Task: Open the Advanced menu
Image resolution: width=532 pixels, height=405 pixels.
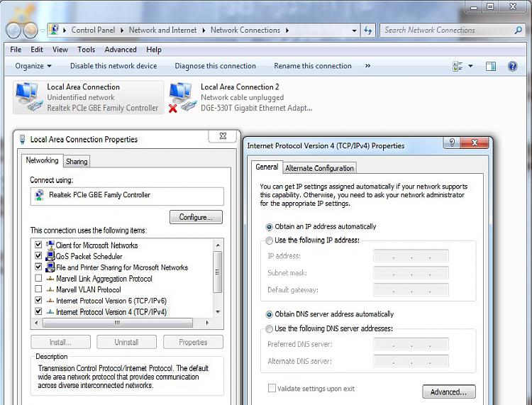Action: pos(121,50)
